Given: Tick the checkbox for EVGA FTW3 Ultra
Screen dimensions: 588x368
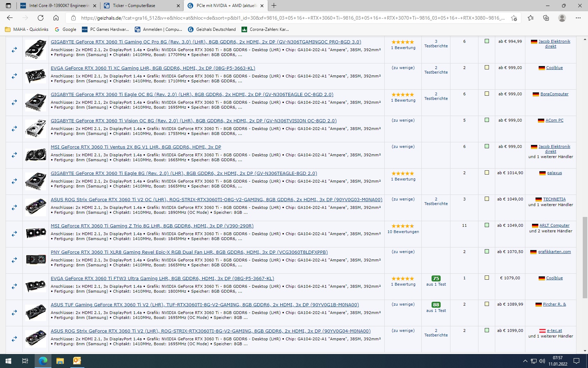Looking at the screenshot, I should (x=486, y=278).
